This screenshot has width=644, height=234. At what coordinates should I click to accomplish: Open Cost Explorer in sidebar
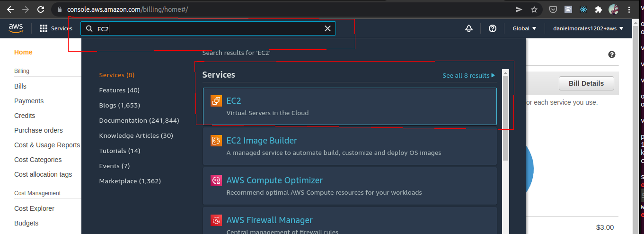tap(34, 208)
